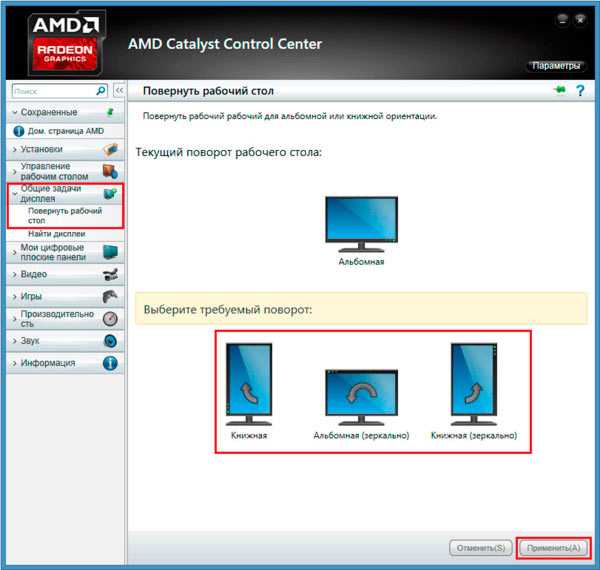Collapse the sidebar with double-arrow button
The height and width of the screenshot is (570, 600).
click(119, 91)
